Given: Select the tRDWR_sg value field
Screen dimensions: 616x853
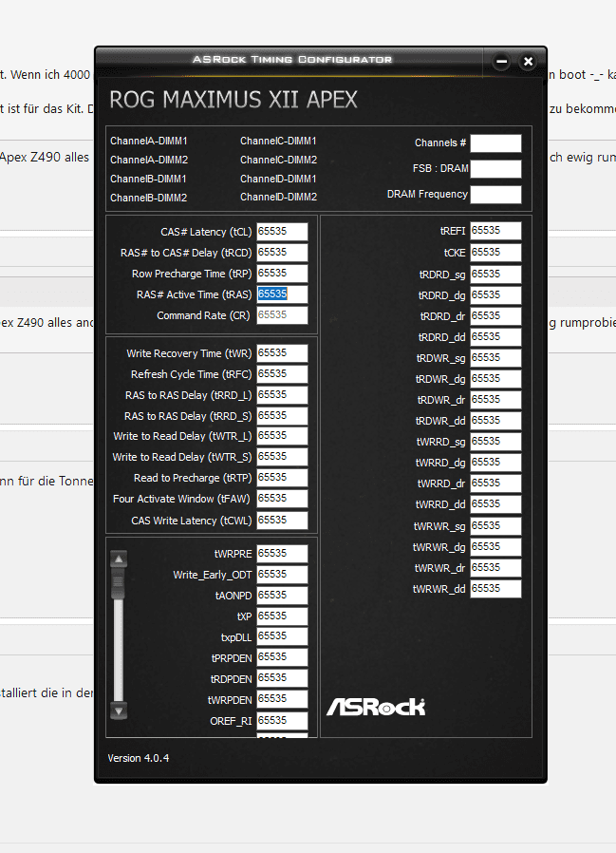Looking at the screenshot, I should [x=495, y=358].
